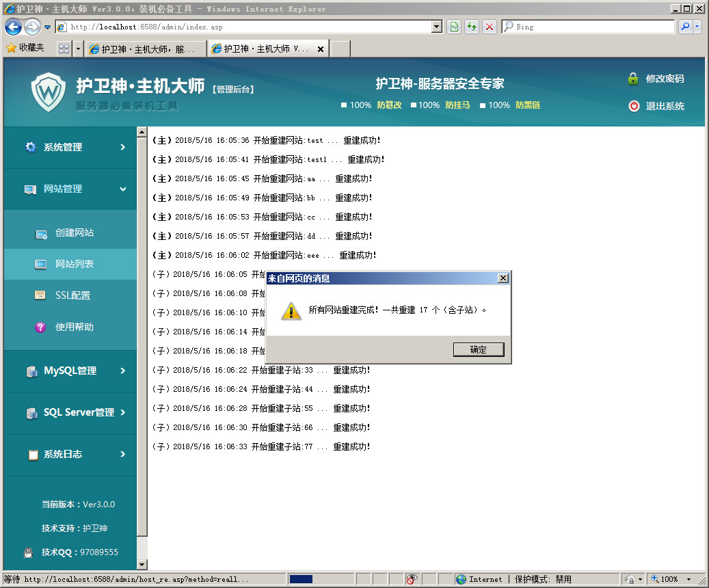The height and width of the screenshot is (588, 709).
Task: Click the 系统管理 chevron arrow
Action: pos(123,147)
